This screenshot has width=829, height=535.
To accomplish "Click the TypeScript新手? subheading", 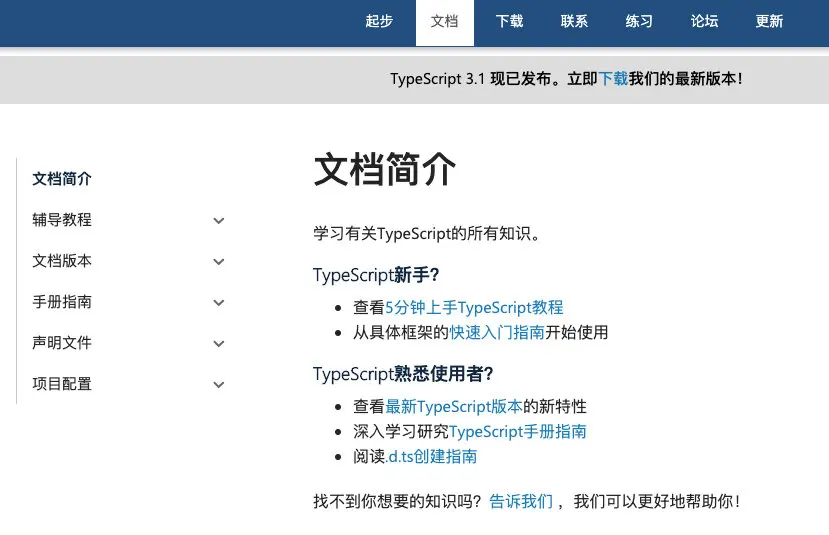I will point(376,275).
